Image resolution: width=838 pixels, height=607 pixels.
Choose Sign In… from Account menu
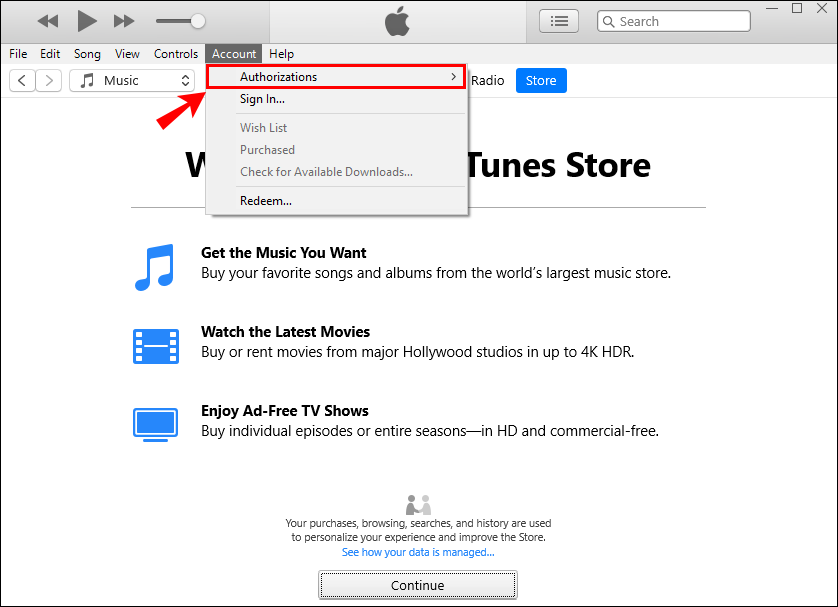pyautogui.click(x=336, y=99)
